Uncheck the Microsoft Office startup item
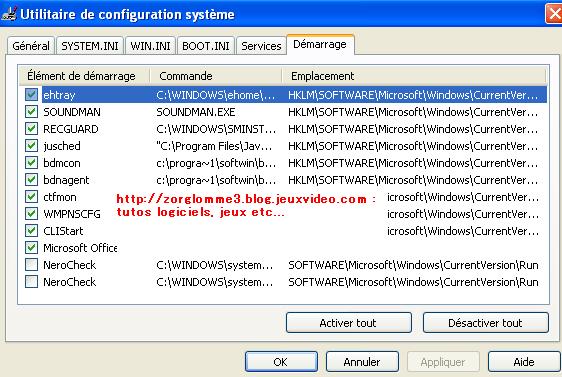The height and width of the screenshot is (377, 562). pyautogui.click(x=31, y=248)
